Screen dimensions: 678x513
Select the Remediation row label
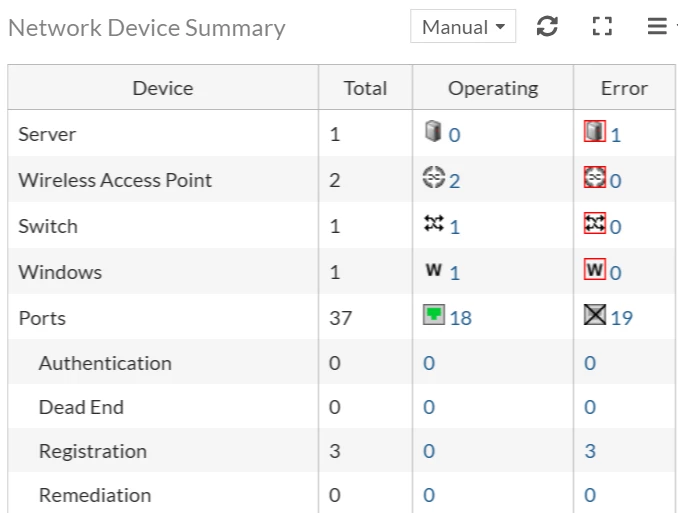[95, 495]
